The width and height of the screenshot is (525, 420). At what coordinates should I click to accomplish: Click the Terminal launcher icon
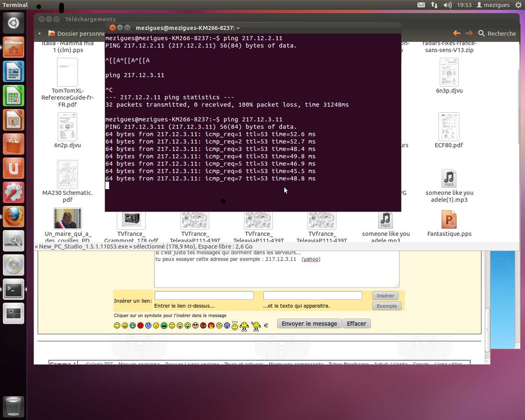coord(14,289)
